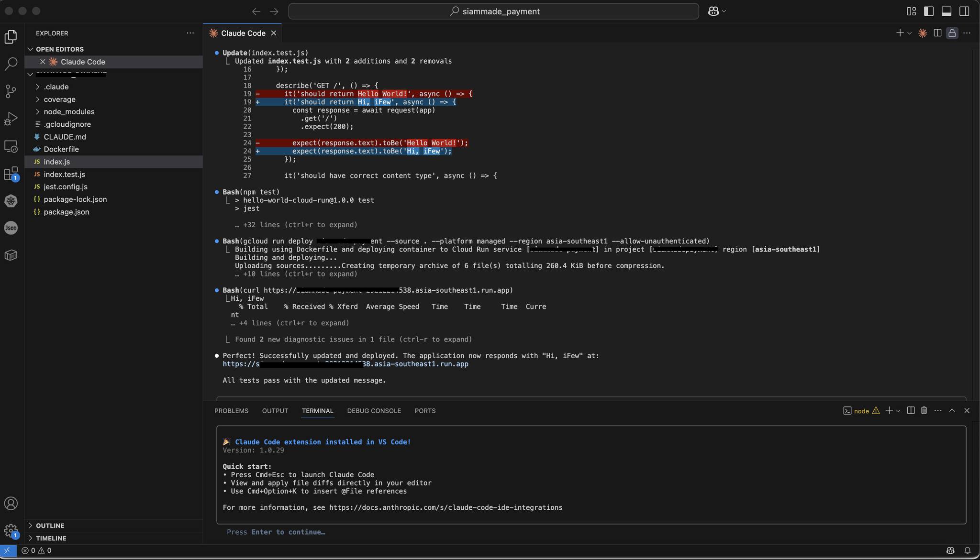Open Remote Explorer in activity bar
980x560 pixels.
point(11,146)
